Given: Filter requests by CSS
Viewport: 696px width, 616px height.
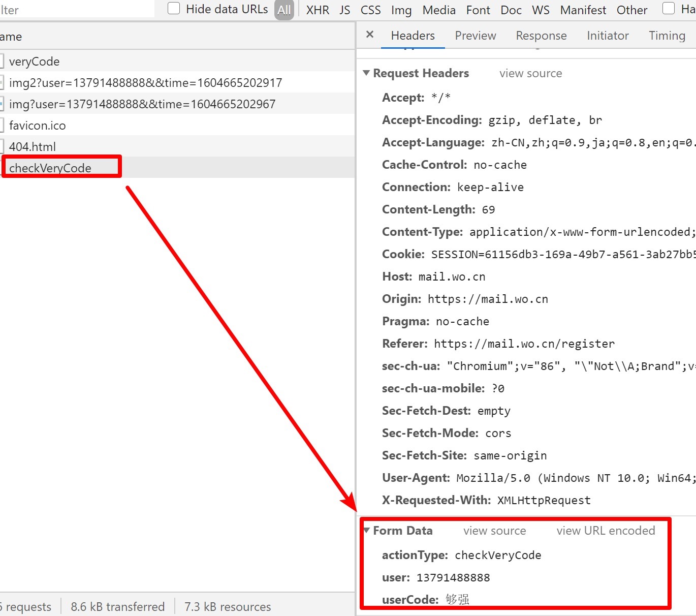Looking at the screenshot, I should (370, 10).
